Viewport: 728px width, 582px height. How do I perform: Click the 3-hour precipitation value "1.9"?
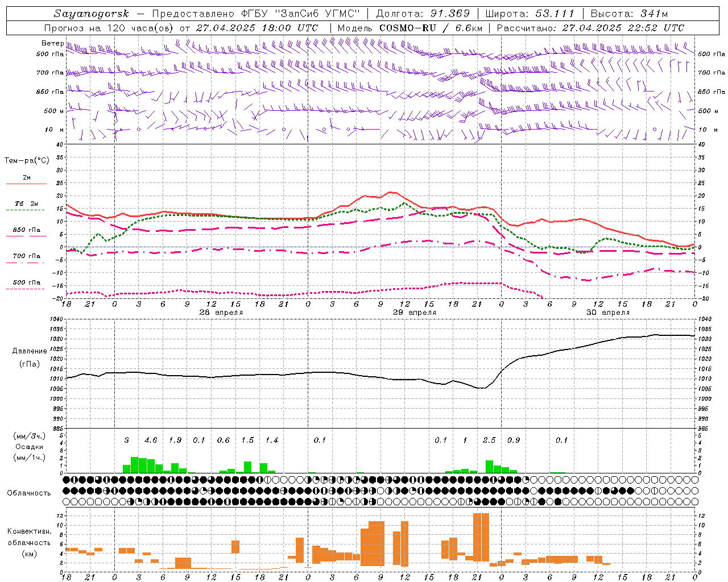click(x=175, y=440)
